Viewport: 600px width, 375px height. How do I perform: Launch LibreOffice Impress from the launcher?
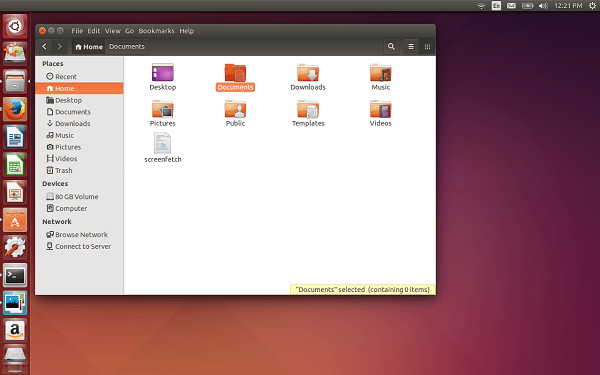coord(15,192)
